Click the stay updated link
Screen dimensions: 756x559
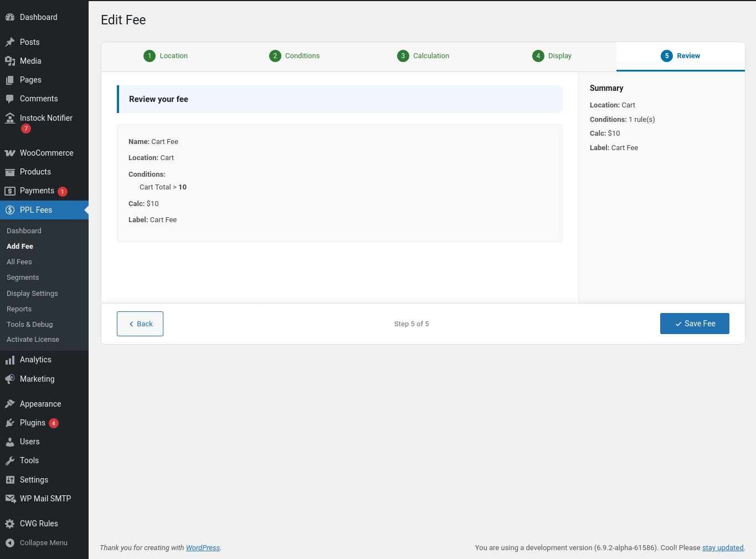(x=723, y=548)
